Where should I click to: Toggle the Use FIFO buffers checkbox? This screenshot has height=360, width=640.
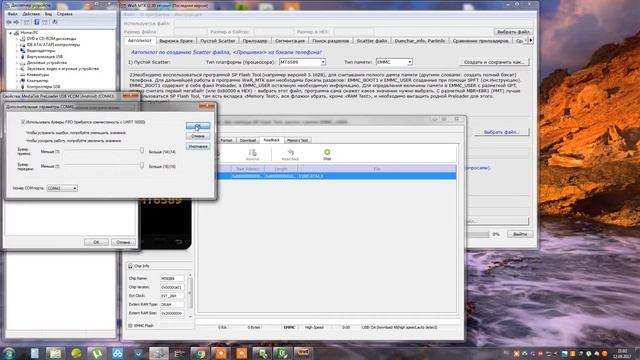[x=23, y=122]
